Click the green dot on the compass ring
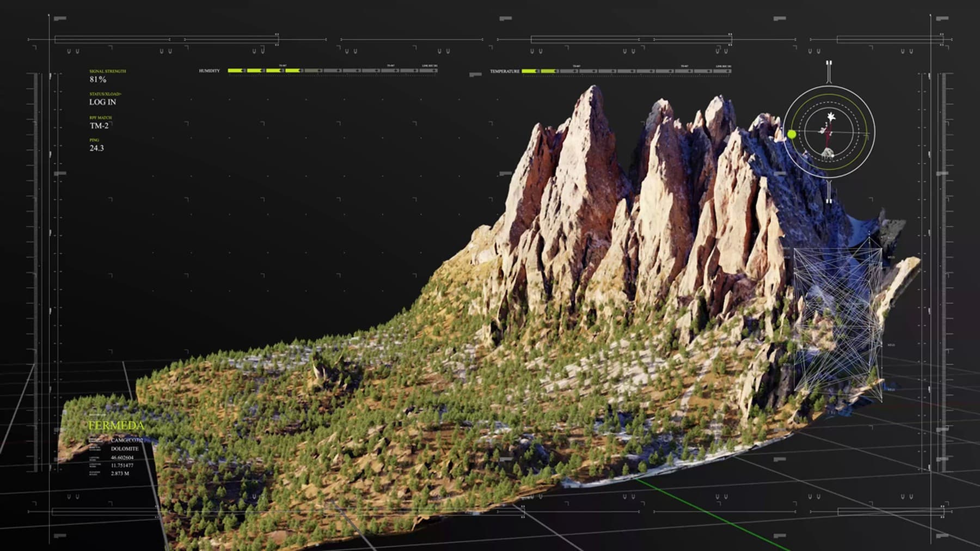Image resolution: width=980 pixels, height=551 pixels. click(x=792, y=134)
